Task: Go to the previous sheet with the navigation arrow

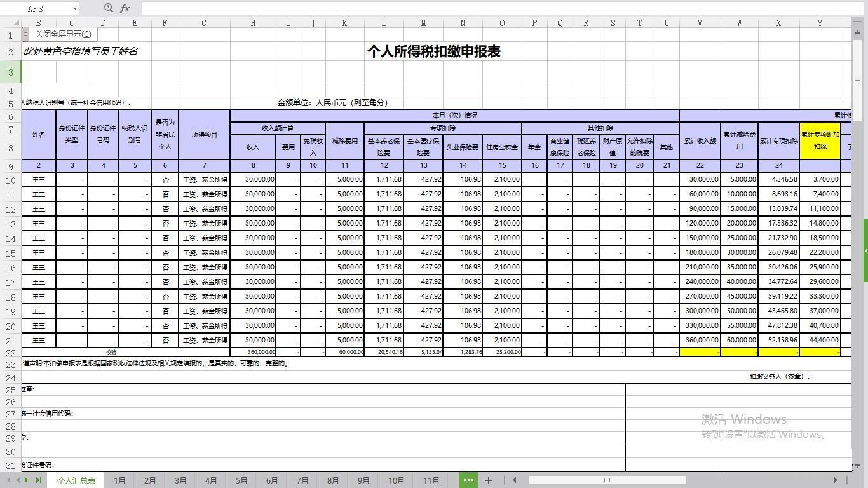Action: [18, 480]
